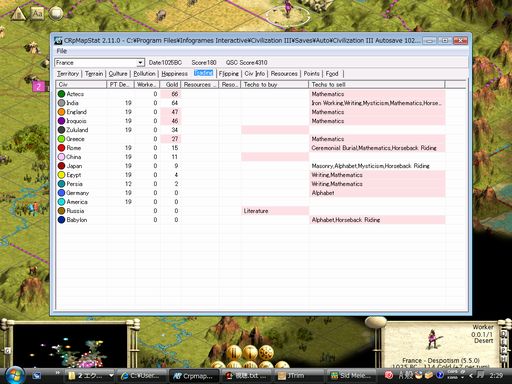
Task: Click the Babylon dark blue civ icon
Action: (x=61, y=220)
